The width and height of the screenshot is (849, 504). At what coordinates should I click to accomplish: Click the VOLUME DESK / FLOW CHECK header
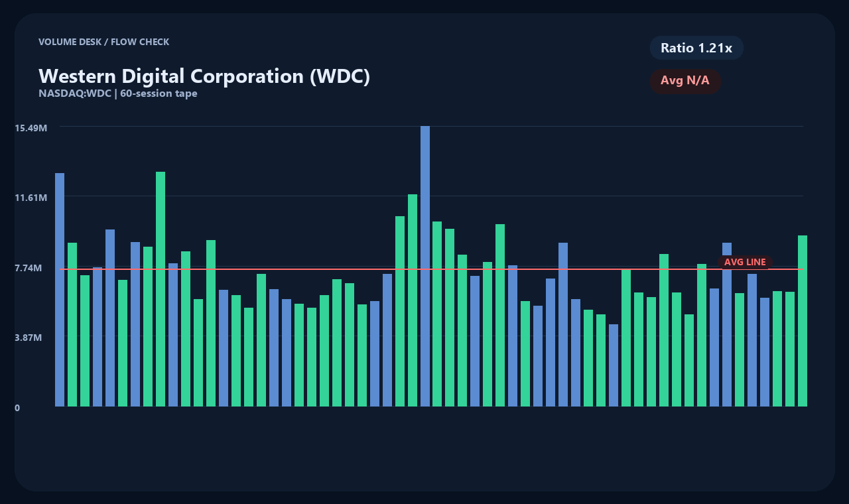click(104, 42)
